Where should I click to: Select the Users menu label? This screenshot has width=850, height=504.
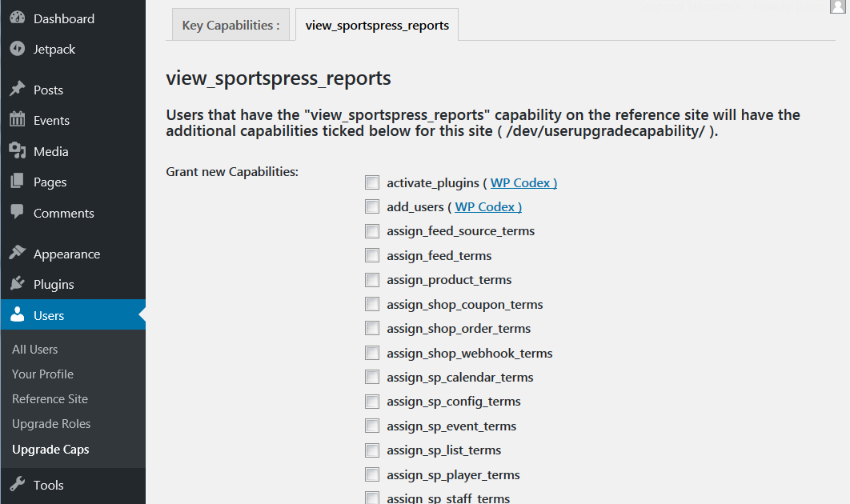coord(49,315)
